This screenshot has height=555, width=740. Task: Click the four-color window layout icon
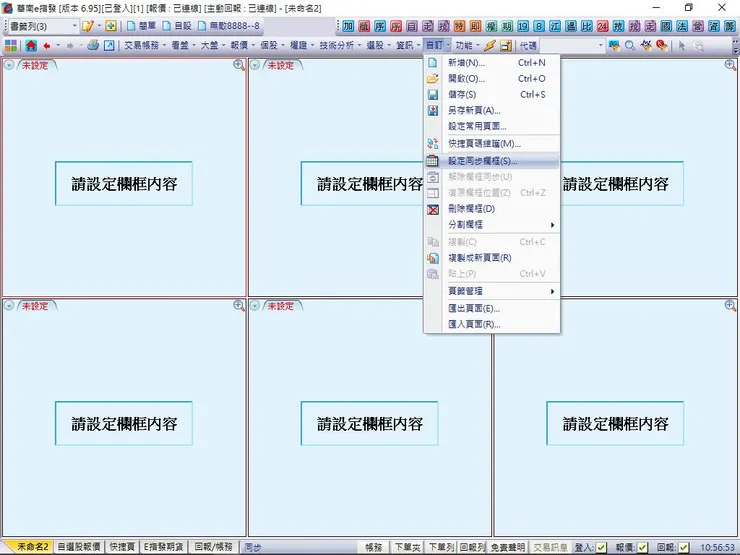point(10,46)
